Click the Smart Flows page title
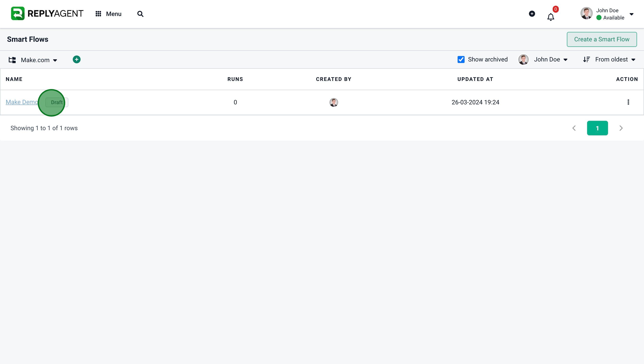The image size is (644, 364). click(x=28, y=39)
